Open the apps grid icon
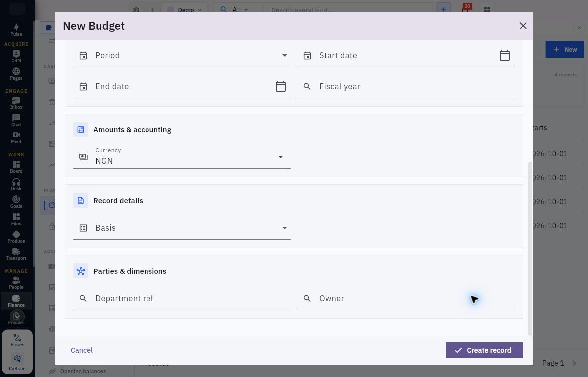The image size is (588, 377). [487, 10]
